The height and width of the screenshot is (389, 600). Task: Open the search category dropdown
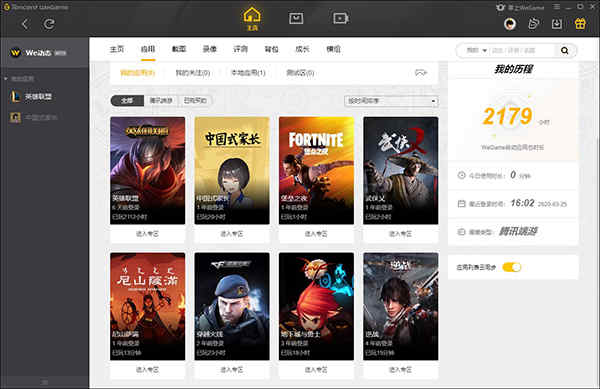476,50
